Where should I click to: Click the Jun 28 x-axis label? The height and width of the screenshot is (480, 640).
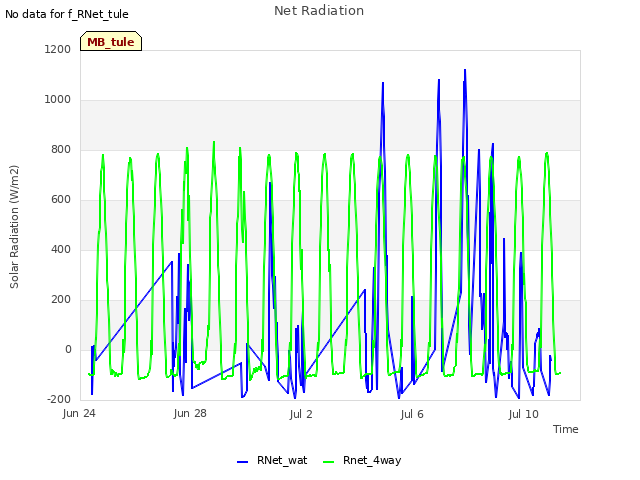pyautogui.click(x=190, y=413)
